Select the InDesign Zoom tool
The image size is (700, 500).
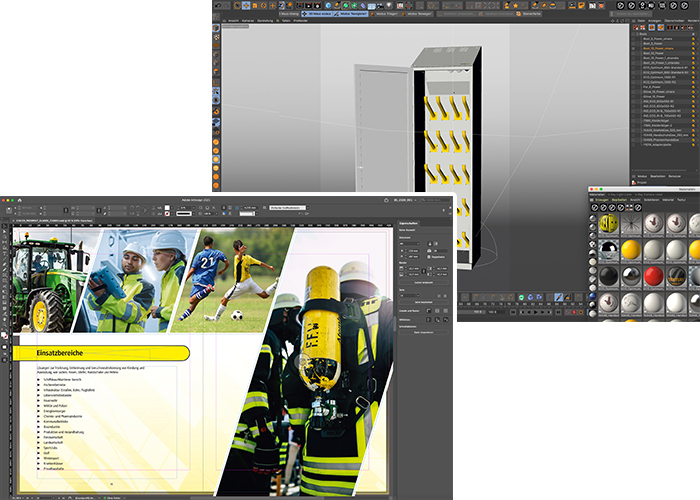(x=4, y=324)
